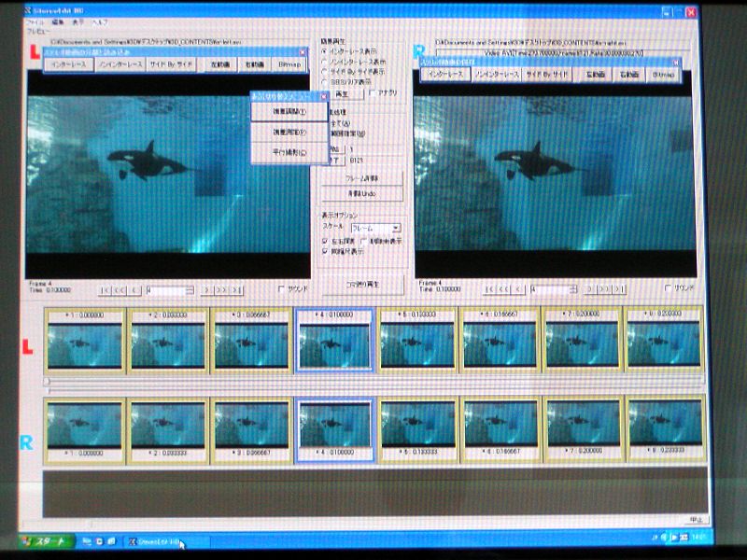The image size is (747, 560).
Task: Click the timeline slider between L and R strips
Action: click(373, 381)
